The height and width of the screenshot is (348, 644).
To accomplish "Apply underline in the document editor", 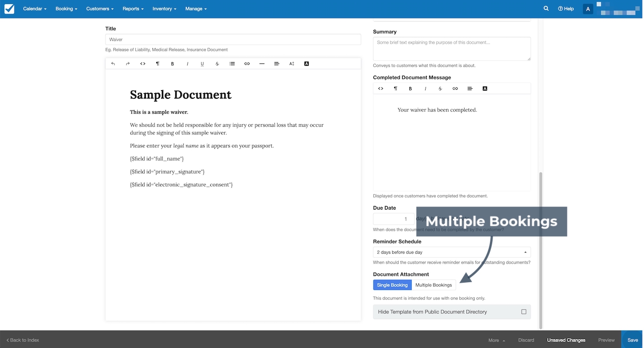I will [x=202, y=64].
